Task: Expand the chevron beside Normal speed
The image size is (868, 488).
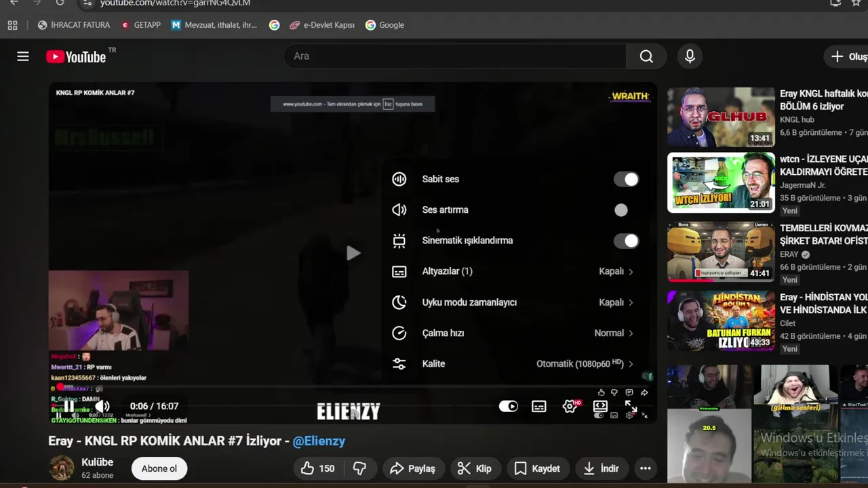Action: [631, 333]
